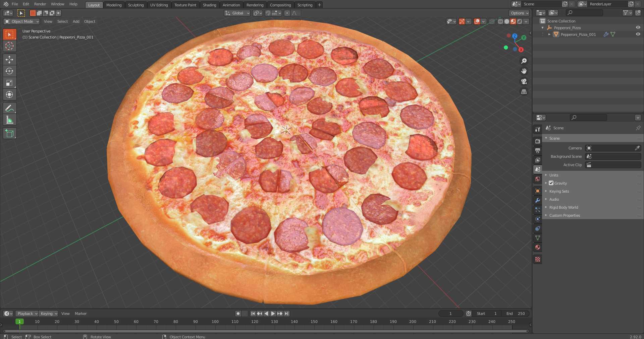Open the Render properties tab
The height and width of the screenshot is (339, 644).
click(538, 141)
